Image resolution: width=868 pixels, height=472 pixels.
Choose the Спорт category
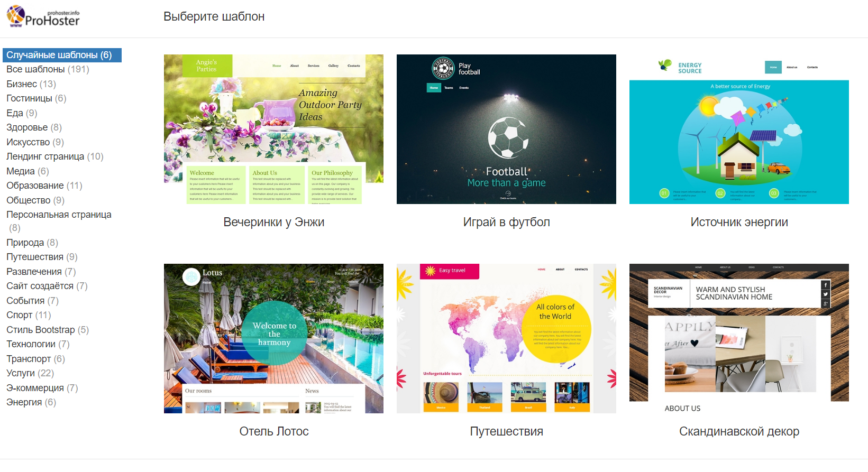(x=29, y=315)
